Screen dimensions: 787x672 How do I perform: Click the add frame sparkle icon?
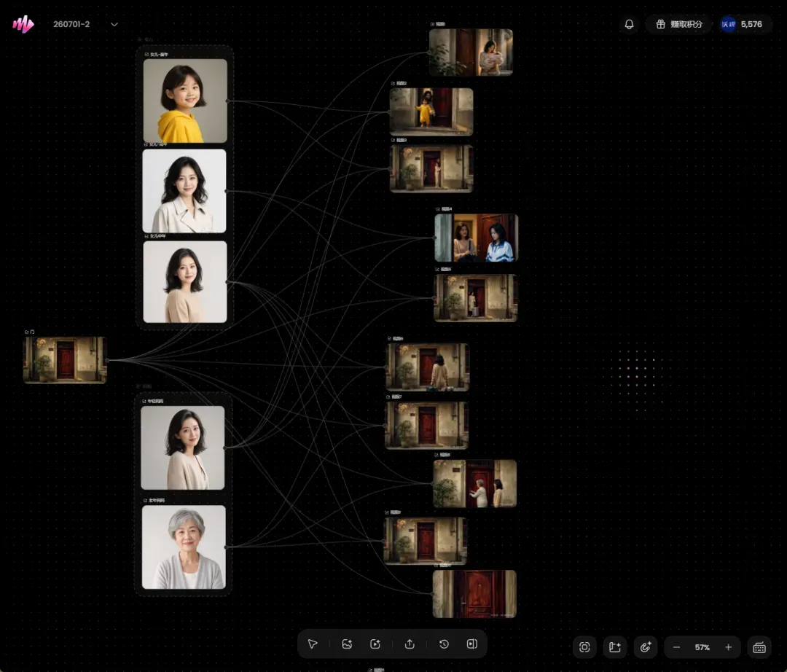coord(615,647)
